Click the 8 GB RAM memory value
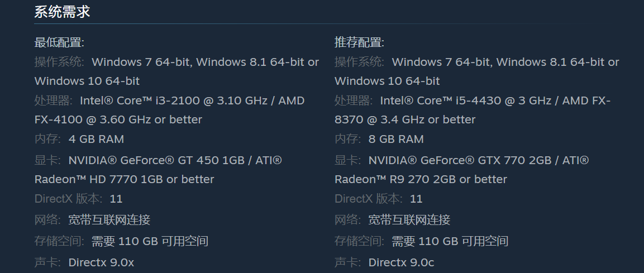Viewport: 644px width, 273px height. click(x=396, y=139)
